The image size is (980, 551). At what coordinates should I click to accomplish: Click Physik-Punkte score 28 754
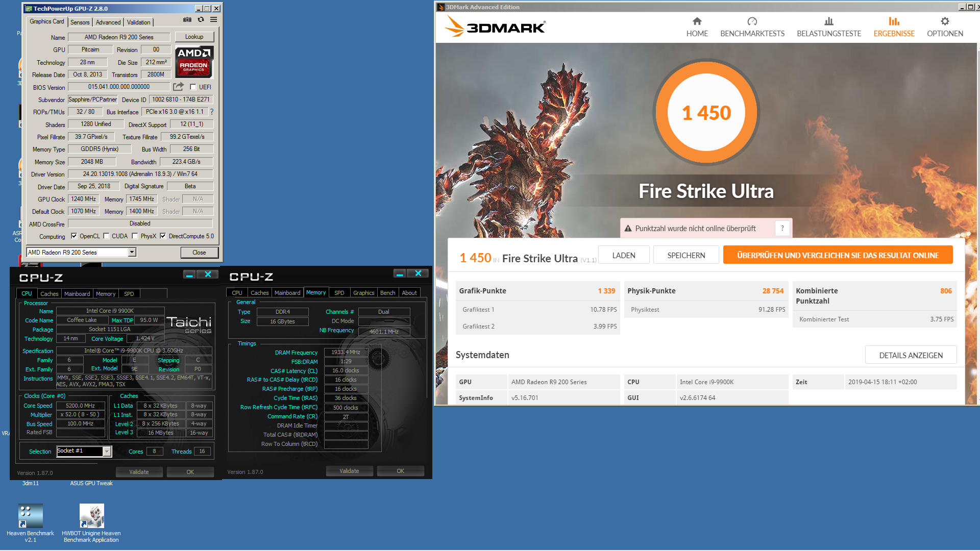click(773, 291)
